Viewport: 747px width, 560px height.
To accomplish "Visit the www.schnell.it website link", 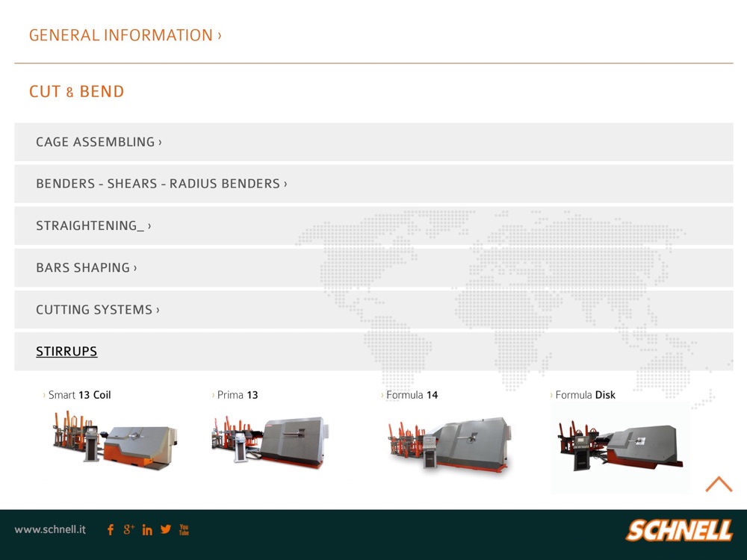I will point(50,529).
